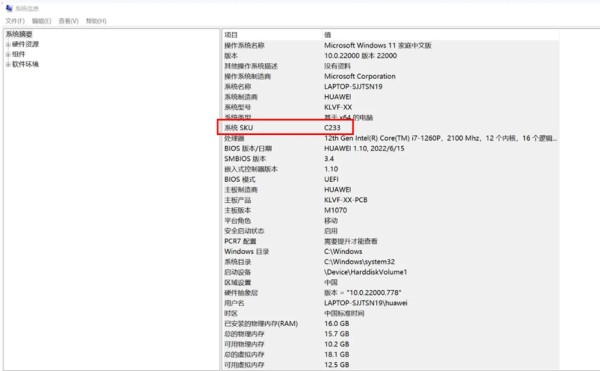This screenshot has width=600, height=371.
Task: Select the 时区 row label
Action: [x=231, y=314]
